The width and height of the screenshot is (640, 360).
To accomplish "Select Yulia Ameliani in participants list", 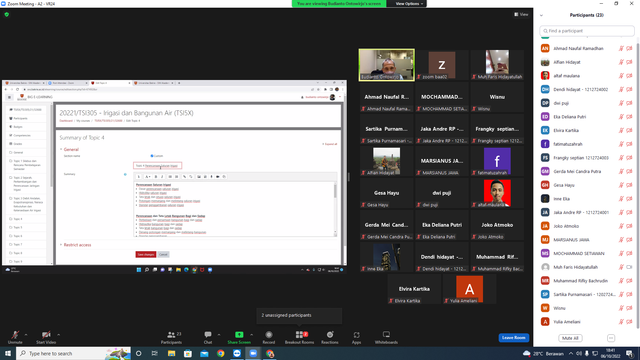I will tap(587, 322).
